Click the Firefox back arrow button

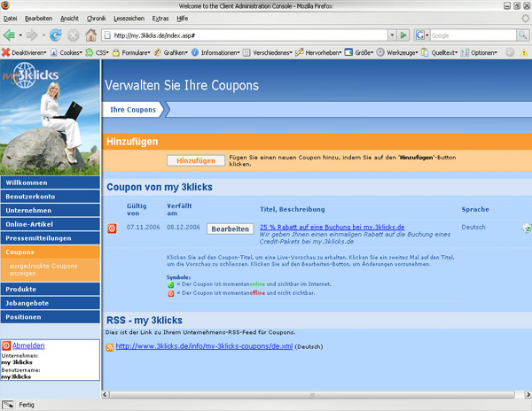(x=9, y=35)
